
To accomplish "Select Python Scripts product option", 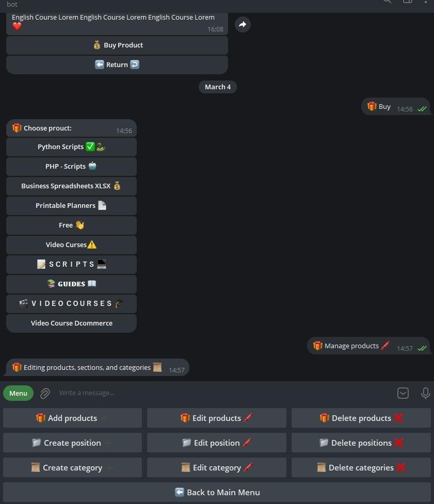I will click(x=71, y=147).
